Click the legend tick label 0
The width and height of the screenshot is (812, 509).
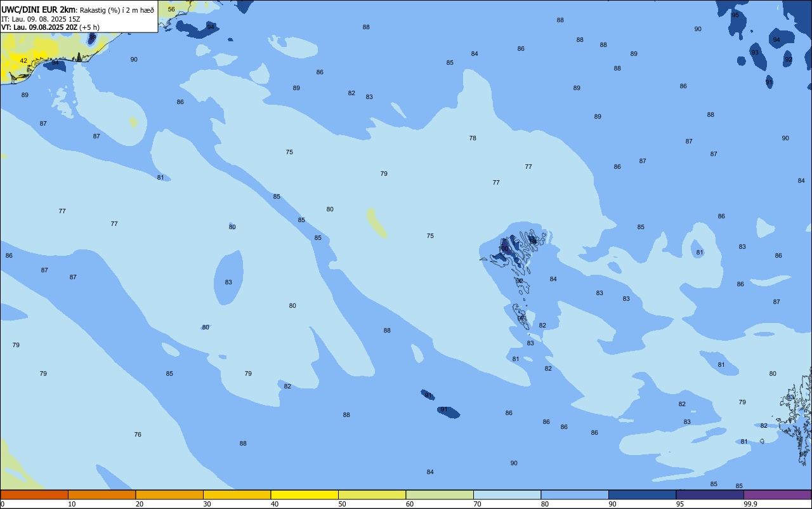3,504
